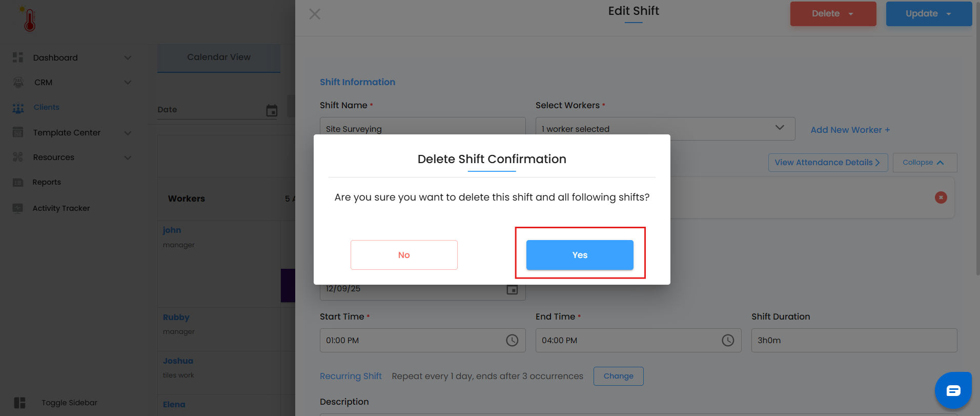Expand the Select Workers dropdown
Screen dimensions: 980x416
(x=779, y=128)
